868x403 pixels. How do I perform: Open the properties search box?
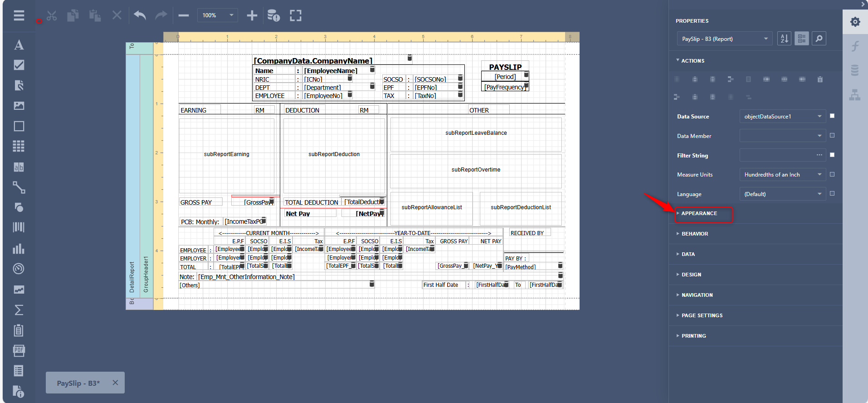tap(819, 39)
